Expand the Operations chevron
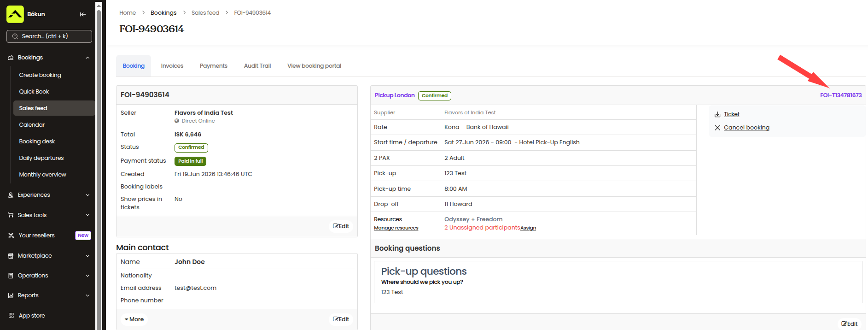The height and width of the screenshot is (330, 868). point(87,276)
